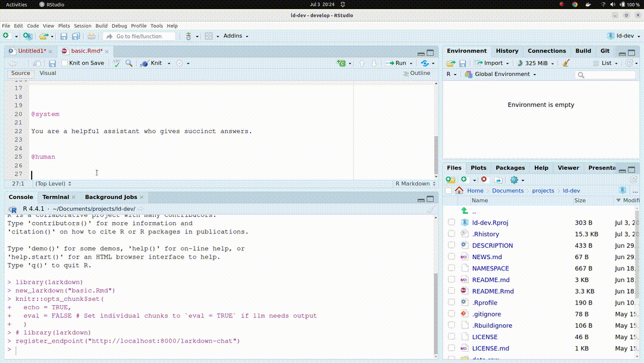Click the Print document icon
644x363 pixels.
tap(91, 36)
